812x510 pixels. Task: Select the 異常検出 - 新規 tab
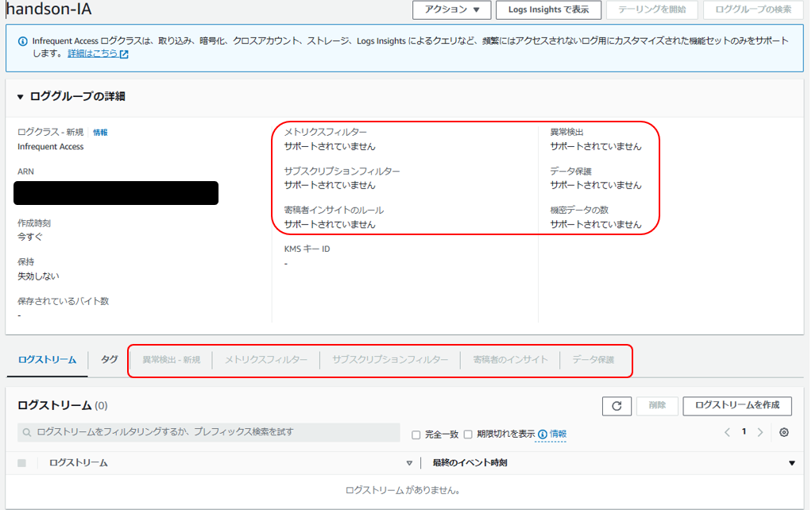[x=172, y=360]
